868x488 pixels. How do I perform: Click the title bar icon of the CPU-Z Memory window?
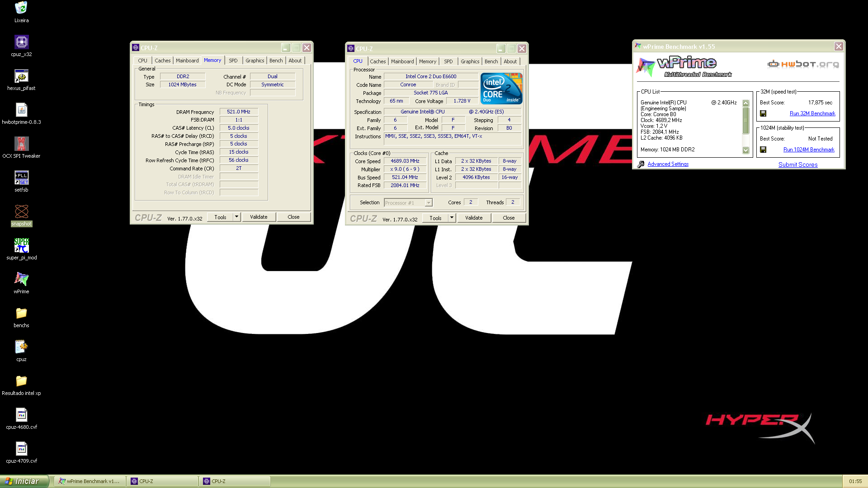coord(135,47)
